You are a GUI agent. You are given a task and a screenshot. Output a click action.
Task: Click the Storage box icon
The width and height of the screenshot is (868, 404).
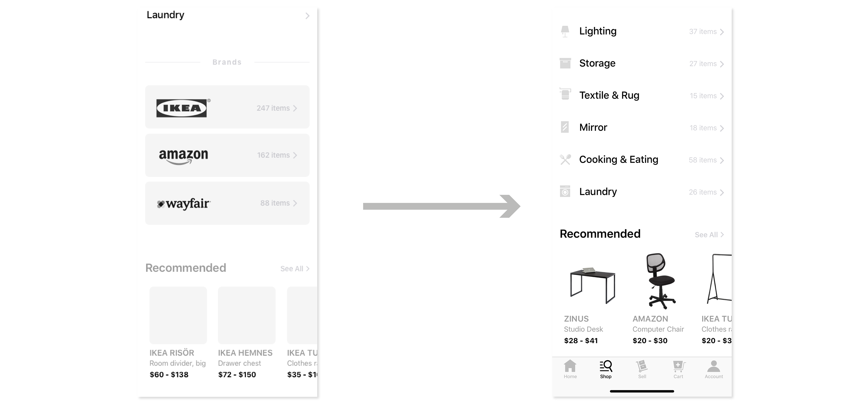pos(565,63)
